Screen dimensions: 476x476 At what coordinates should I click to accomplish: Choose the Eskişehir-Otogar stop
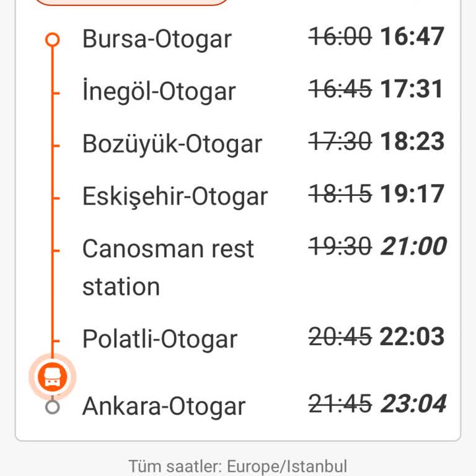click(x=175, y=196)
